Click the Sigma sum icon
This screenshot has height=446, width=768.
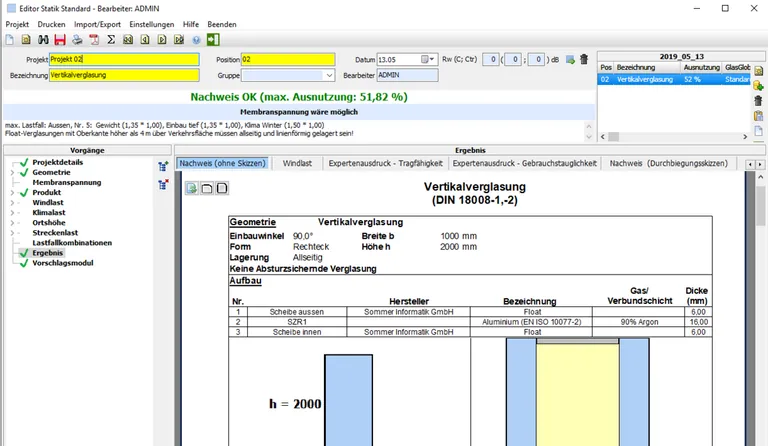(x=111, y=40)
